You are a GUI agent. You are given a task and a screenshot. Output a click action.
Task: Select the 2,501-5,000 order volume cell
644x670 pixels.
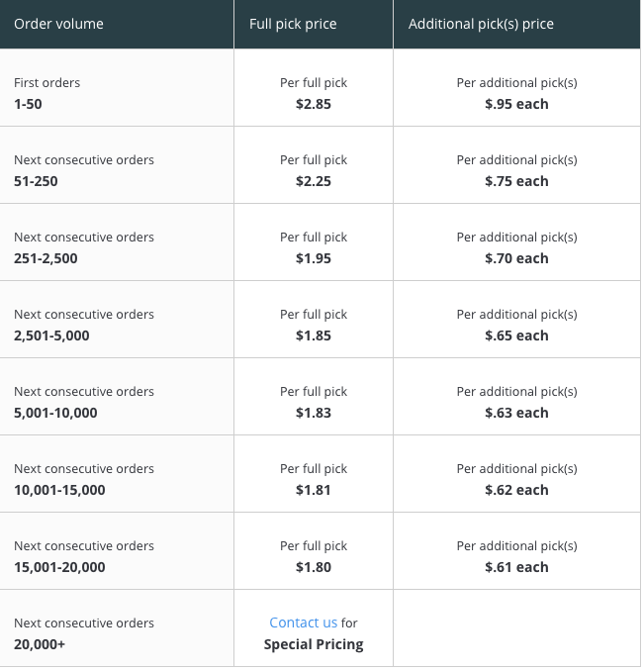click(117, 320)
